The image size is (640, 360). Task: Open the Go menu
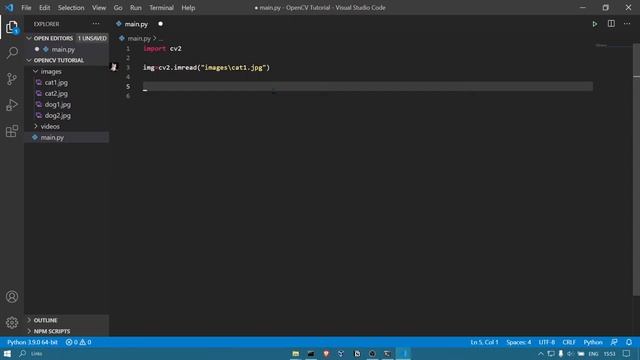(118, 8)
